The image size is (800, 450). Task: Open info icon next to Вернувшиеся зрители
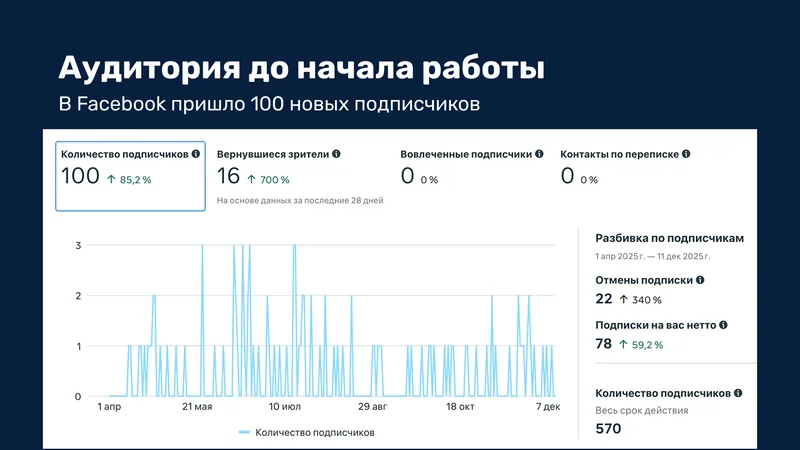tap(336, 154)
